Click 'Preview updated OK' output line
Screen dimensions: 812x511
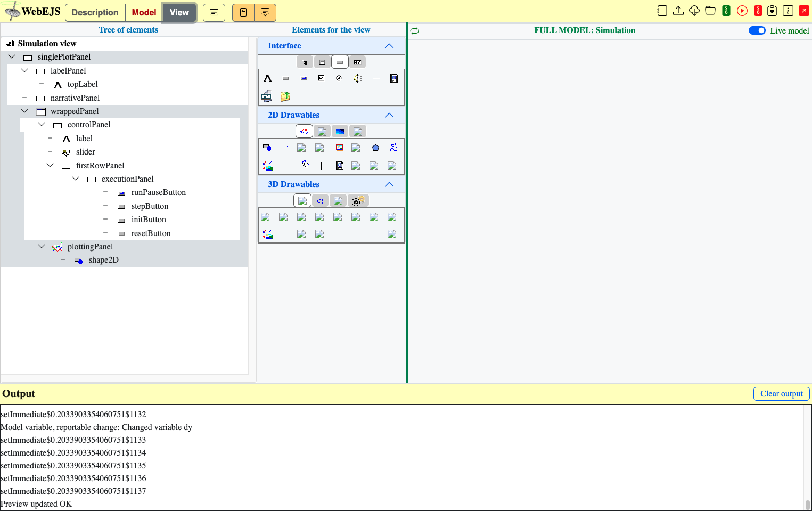[x=36, y=504]
